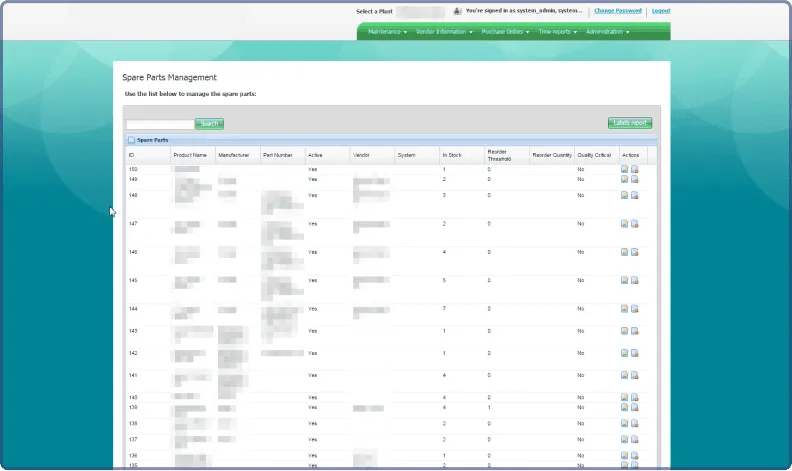
Task: Select the ID cell reading 144
Action: point(133,308)
